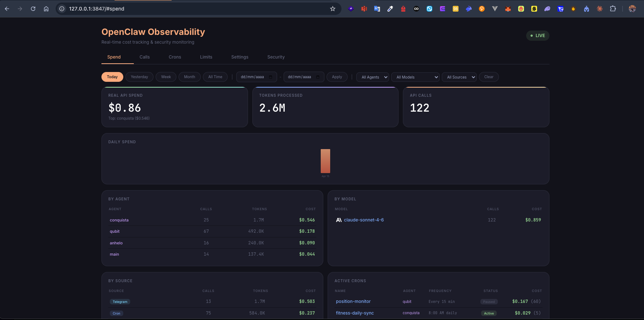Click the Apr 15 daily spend bar
Screen dimensions: 644x320
(325, 161)
